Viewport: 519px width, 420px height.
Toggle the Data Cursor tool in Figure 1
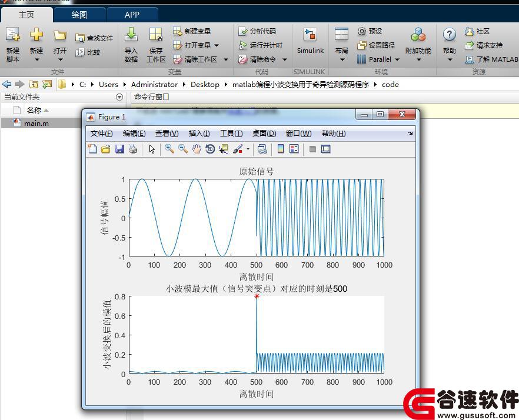click(x=224, y=149)
